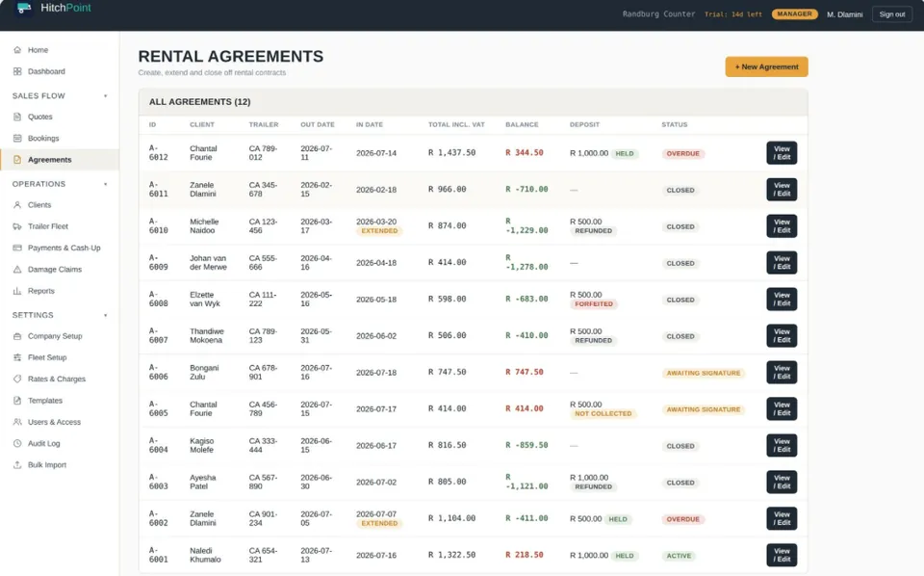Click client name Kagiso Molefe
Image resolution: width=924 pixels, height=576 pixels.
click(x=201, y=445)
